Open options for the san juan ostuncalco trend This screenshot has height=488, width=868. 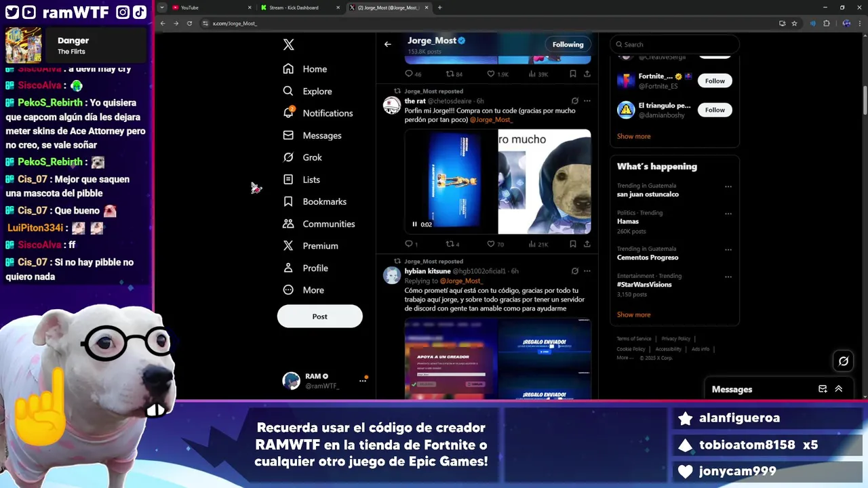728,186
